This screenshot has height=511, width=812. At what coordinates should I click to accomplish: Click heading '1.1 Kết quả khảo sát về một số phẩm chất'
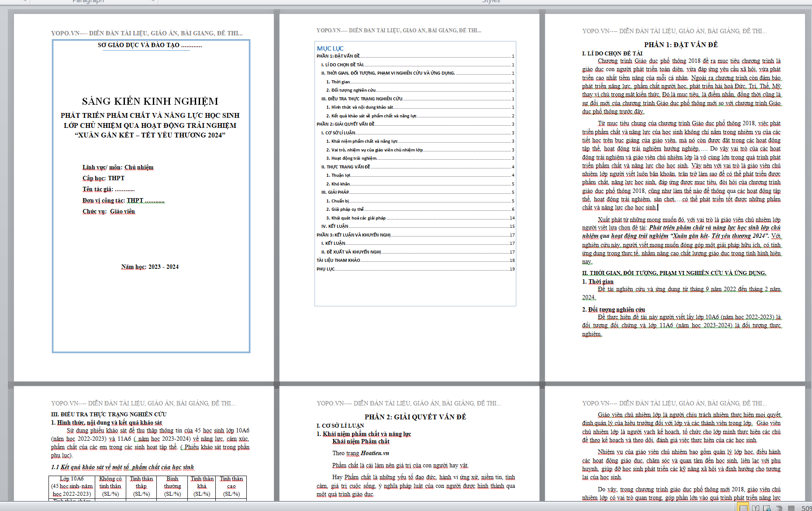122,467
